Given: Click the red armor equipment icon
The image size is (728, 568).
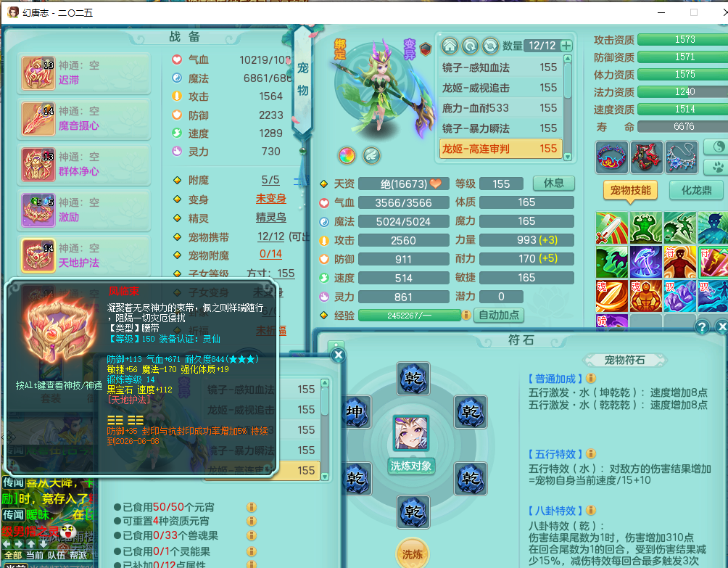Looking at the screenshot, I should [x=646, y=157].
